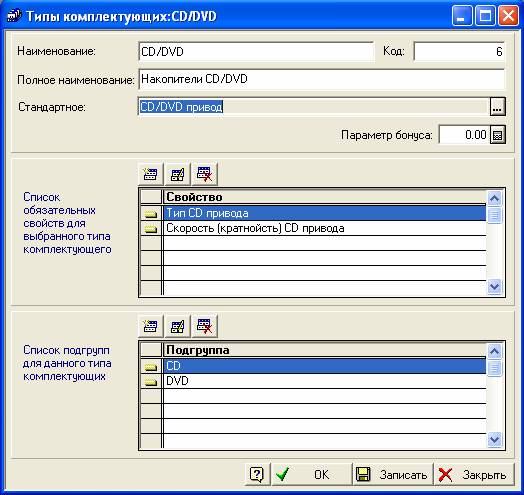Viewport: 524px width, 495px height.
Task: Delete row icon above Подгруппа table
Action: pyautogui.click(x=205, y=326)
